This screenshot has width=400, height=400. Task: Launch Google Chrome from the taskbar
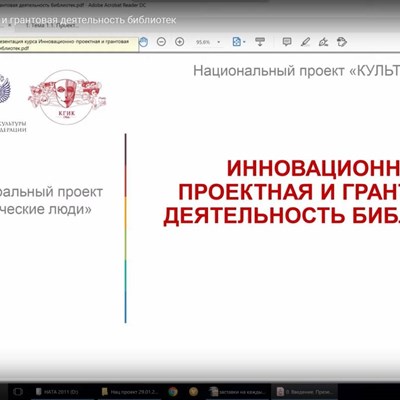(x=173, y=392)
